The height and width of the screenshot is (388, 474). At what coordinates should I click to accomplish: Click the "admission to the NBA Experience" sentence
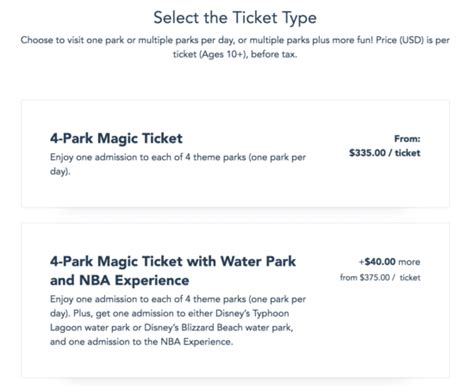[x=141, y=342]
